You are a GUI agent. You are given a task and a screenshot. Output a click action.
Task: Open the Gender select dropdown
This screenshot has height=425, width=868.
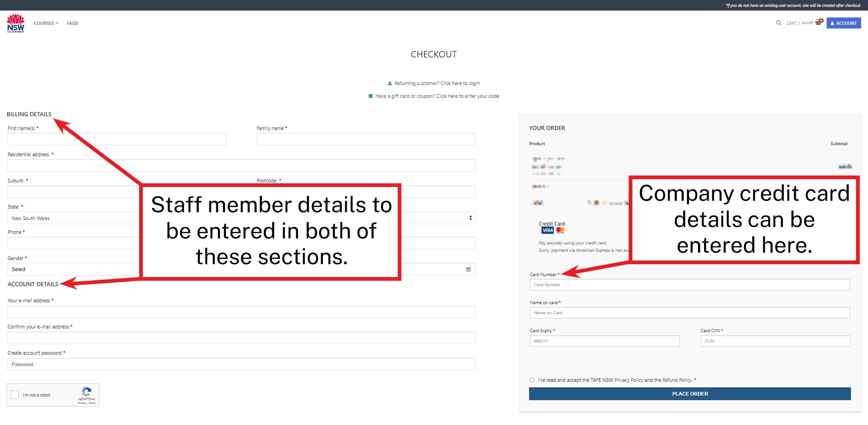[x=73, y=269]
